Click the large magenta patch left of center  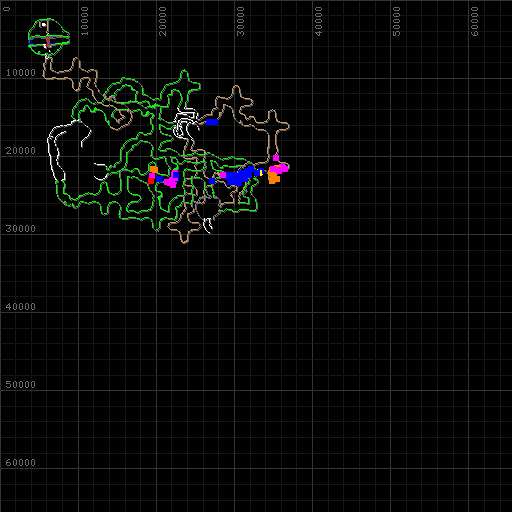pos(171,181)
